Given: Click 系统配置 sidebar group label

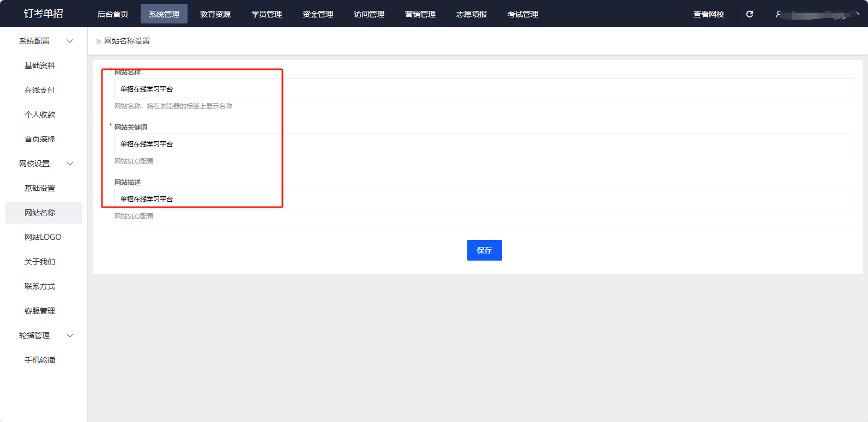Looking at the screenshot, I should click(34, 41).
